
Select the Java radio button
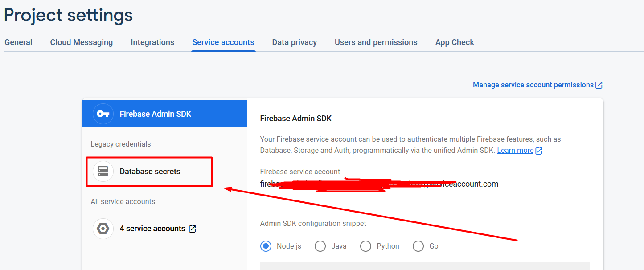320,246
